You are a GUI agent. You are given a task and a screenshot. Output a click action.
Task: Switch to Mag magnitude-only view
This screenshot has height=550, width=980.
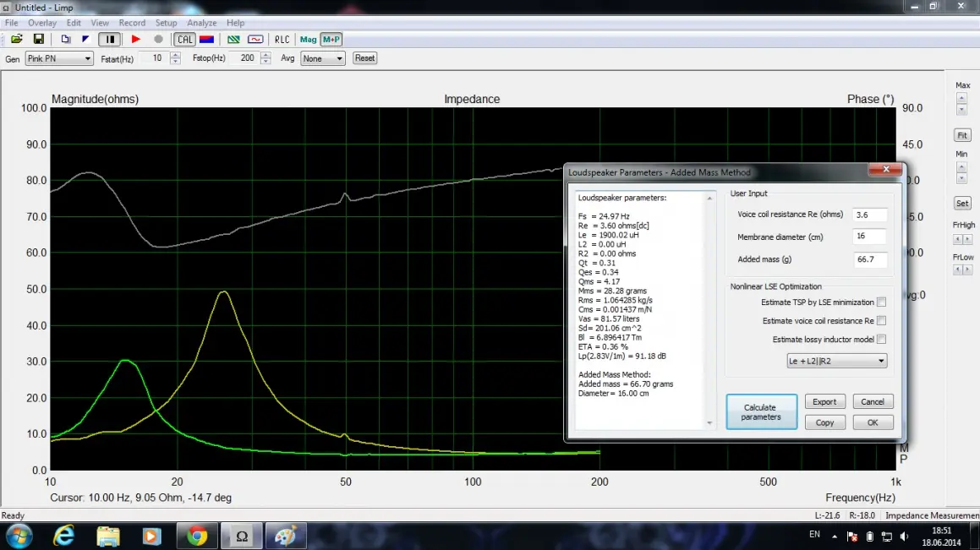tap(308, 39)
